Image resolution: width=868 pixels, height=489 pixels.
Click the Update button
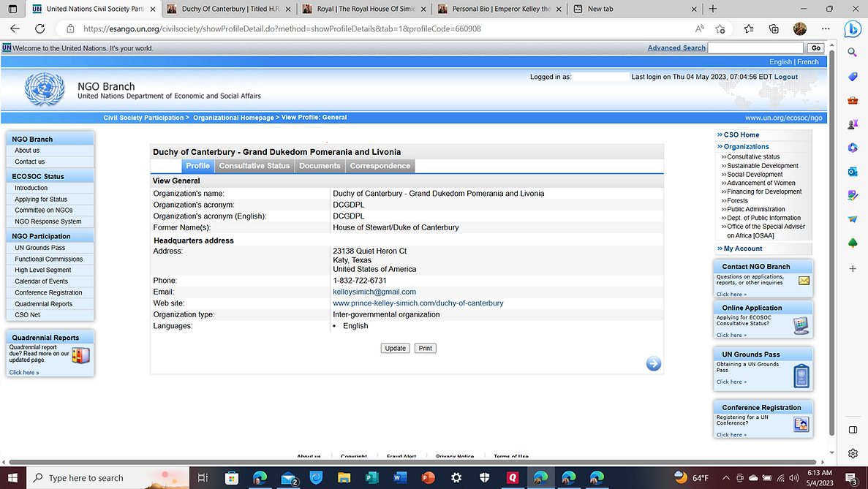pyautogui.click(x=396, y=349)
